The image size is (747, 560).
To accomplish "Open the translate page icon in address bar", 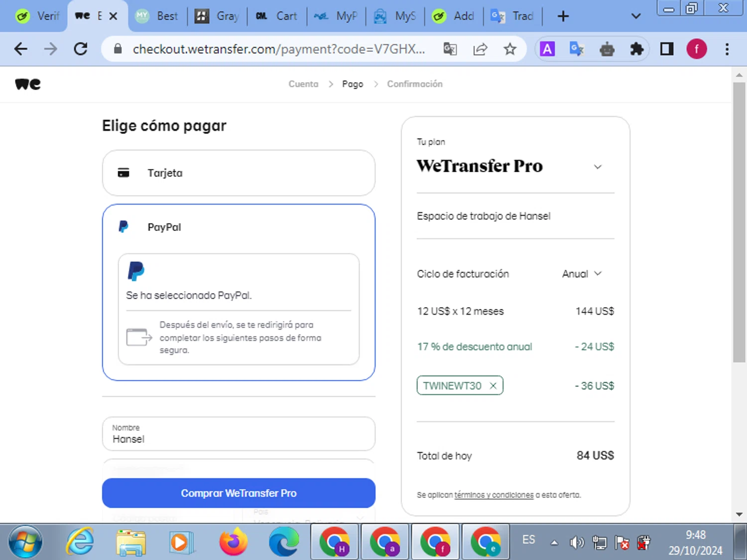I will 450,49.
